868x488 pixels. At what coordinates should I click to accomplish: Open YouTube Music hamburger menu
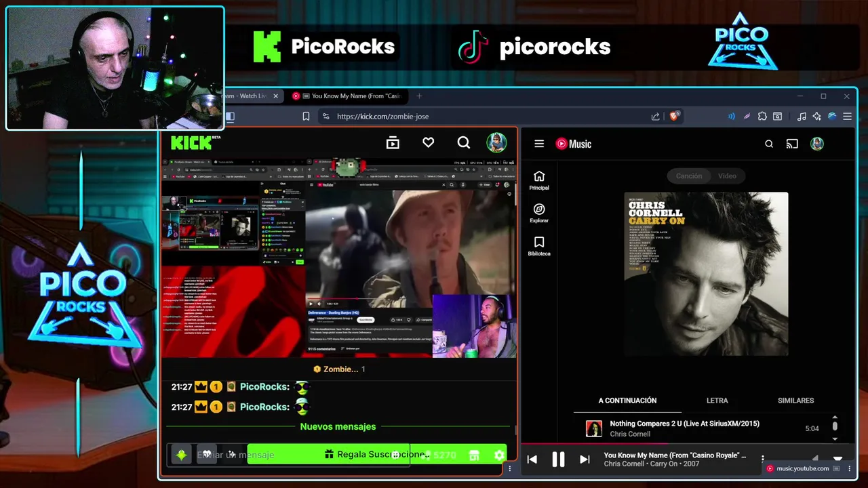click(x=539, y=144)
